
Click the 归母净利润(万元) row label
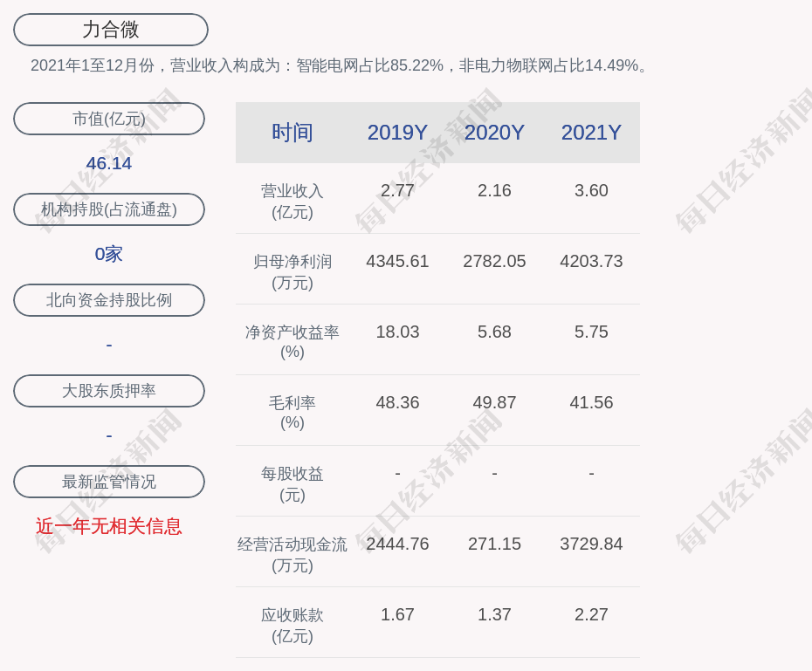(x=292, y=272)
